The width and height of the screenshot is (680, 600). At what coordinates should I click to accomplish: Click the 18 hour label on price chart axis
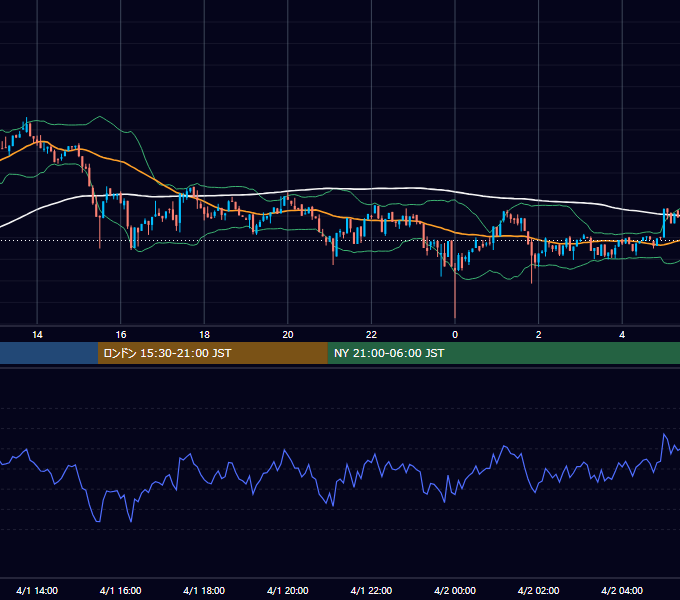pos(204,335)
